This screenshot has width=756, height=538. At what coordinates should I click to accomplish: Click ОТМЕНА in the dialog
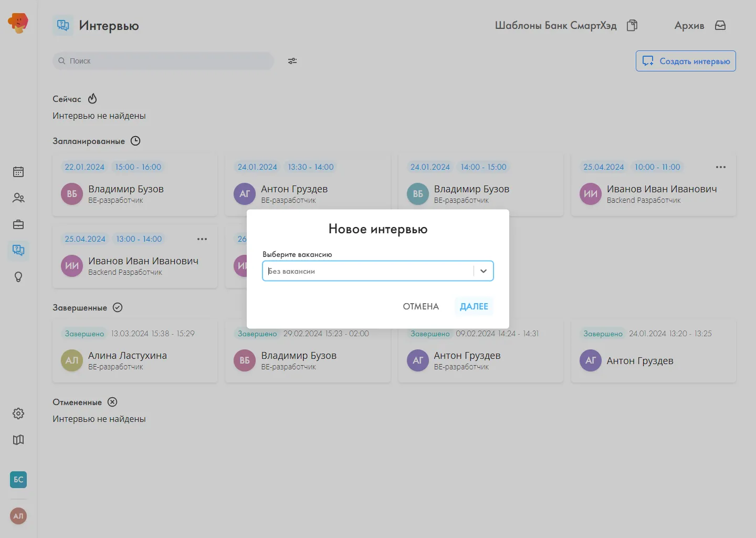(421, 306)
